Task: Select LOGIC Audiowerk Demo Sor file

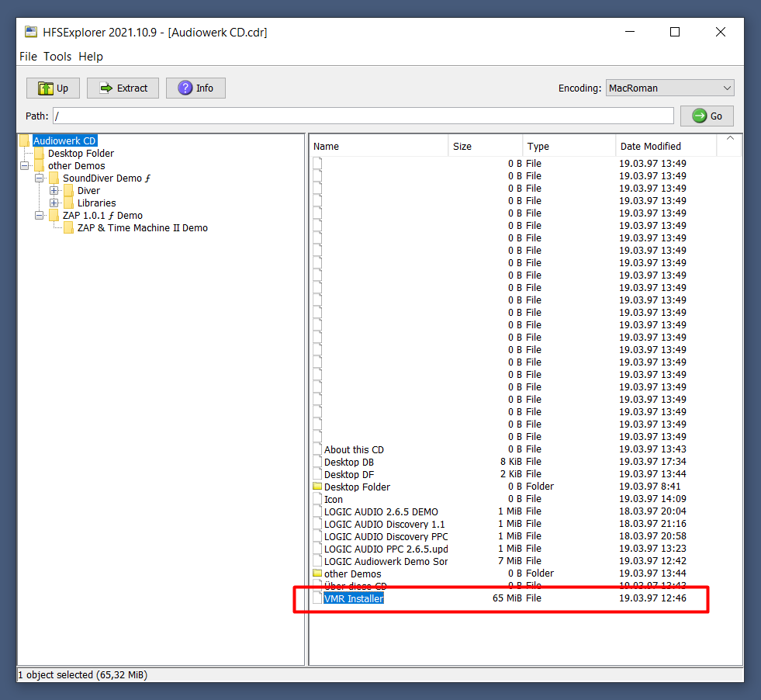Action: (386, 562)
